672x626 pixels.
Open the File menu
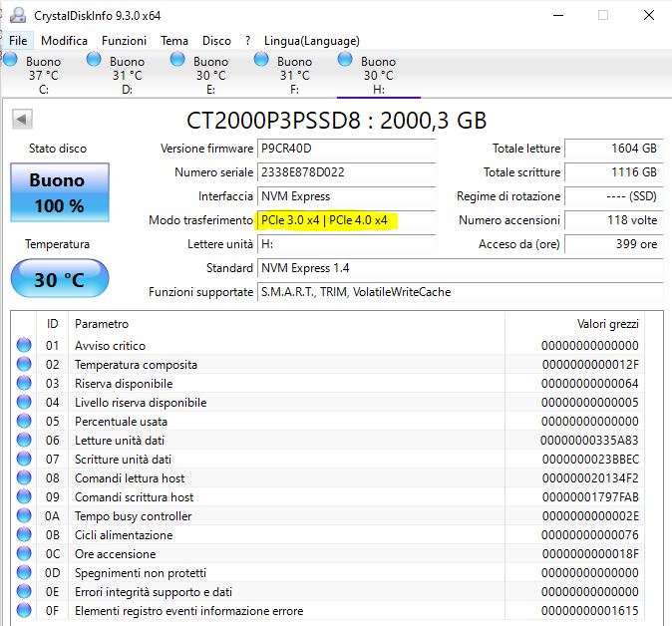[x=18, y=41]
